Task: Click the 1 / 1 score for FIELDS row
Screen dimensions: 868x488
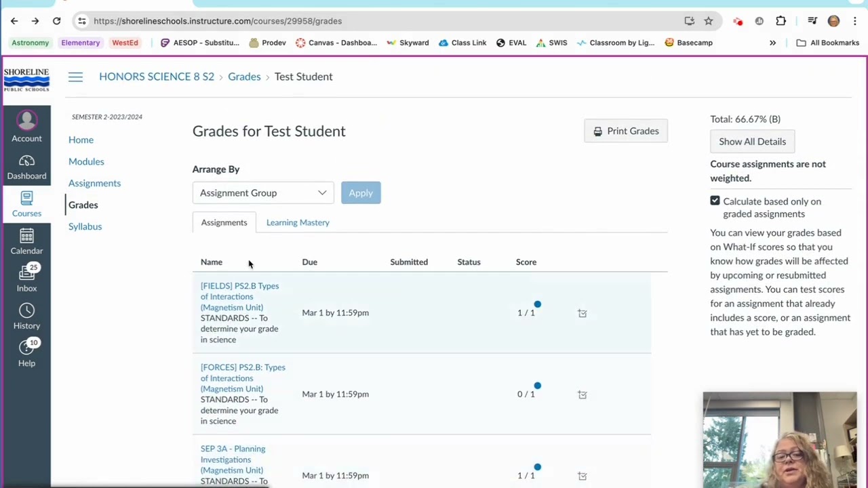Action: 526,313
